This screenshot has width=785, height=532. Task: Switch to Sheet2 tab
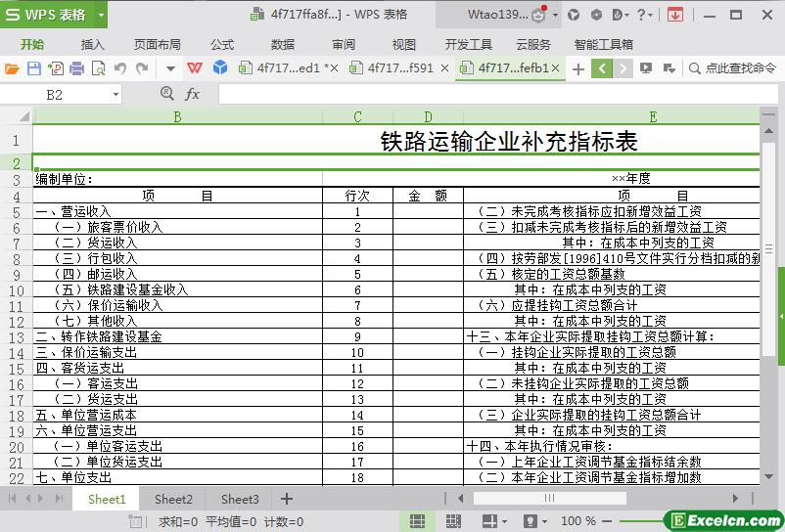[x=173, y=499]
